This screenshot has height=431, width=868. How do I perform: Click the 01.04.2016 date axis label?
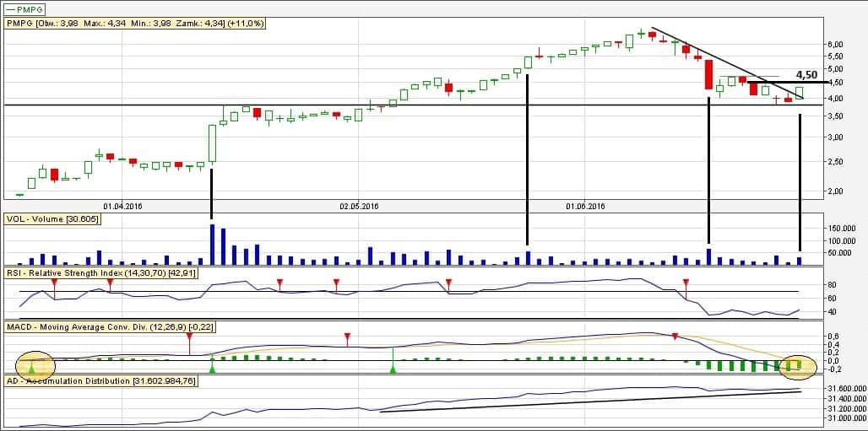click(123, 205)
